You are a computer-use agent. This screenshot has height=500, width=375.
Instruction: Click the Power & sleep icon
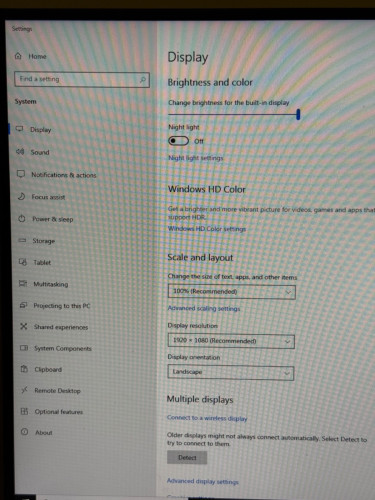click(x=22, y=219)
